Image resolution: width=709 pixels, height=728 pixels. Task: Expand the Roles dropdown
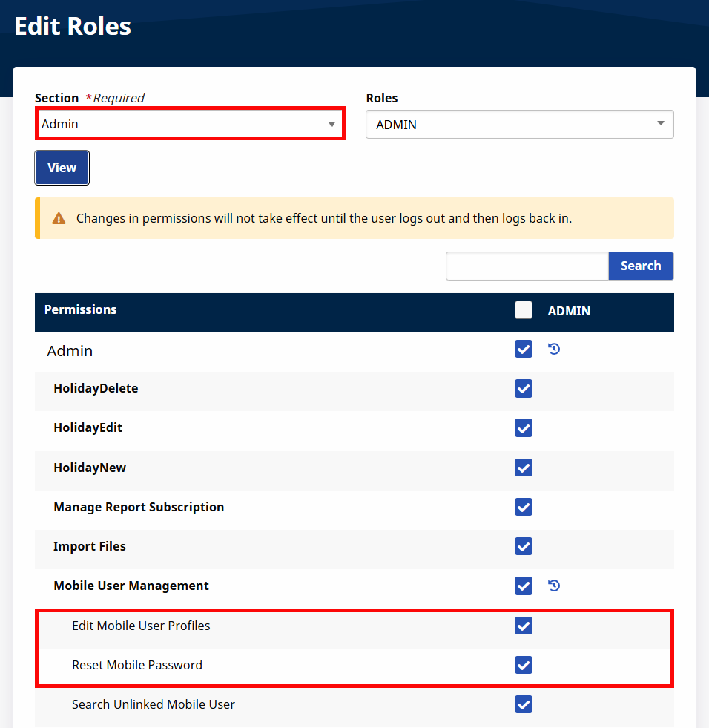[x=519, y=125]
